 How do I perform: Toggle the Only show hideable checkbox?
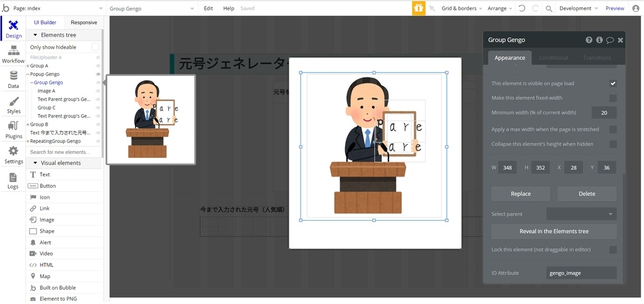pos(95,47)
